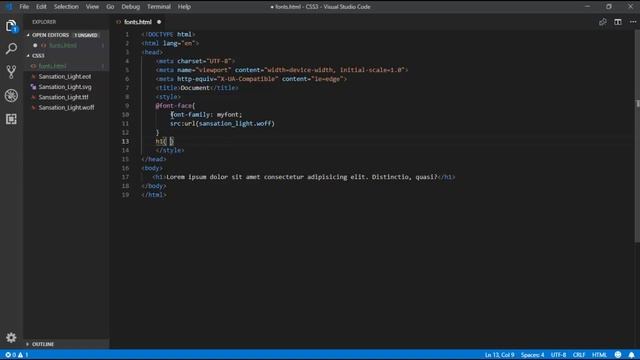Change language mode via HTML status item
Screen dimensions: 640x360
tap(599, 355)
